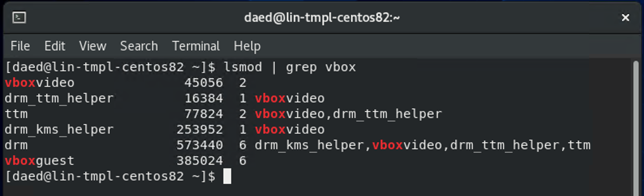Screen dimensions: 644x196
Task: Open the File menu
Action: [20, 46]
